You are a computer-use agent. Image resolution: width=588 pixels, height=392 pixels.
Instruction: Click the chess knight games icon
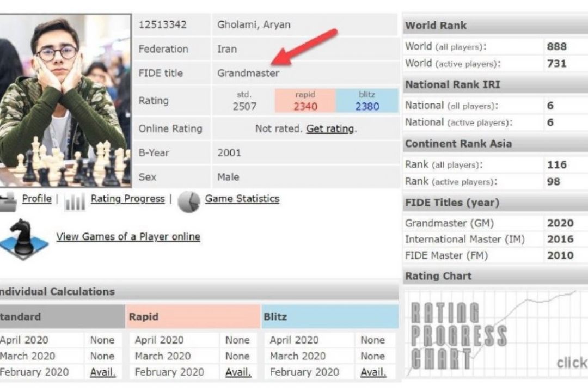23,239
